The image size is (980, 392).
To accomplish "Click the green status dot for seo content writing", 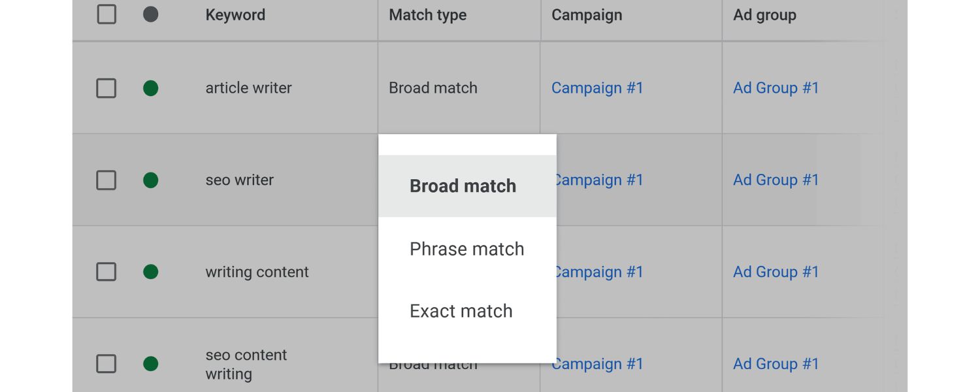I will click(x=150, y=364).
